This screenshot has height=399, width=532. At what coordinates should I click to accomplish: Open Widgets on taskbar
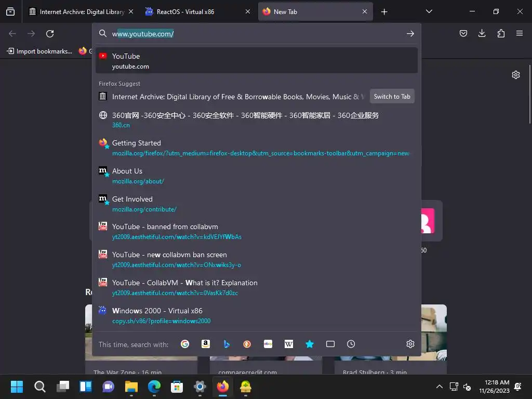click(86, 387)
